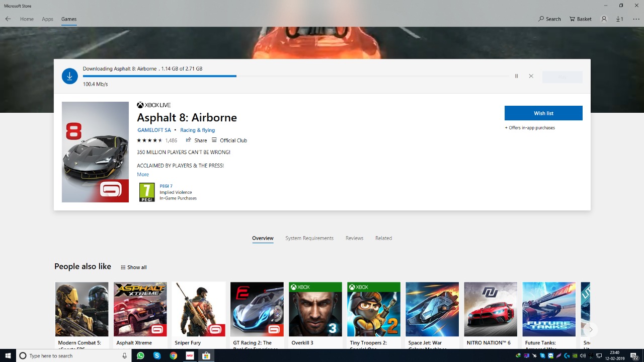
Task: Click the Wish list button
Action: pos(543,113)
